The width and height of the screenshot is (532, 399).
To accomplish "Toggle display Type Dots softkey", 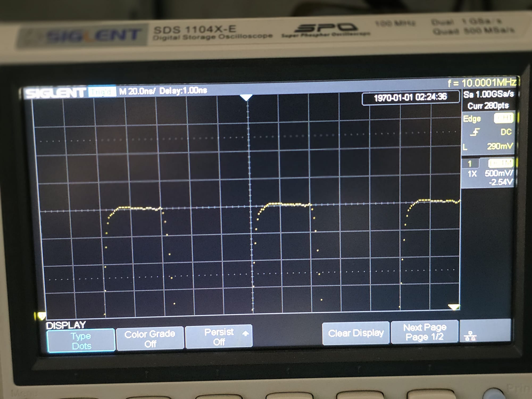I will click(x=81, y=341).
